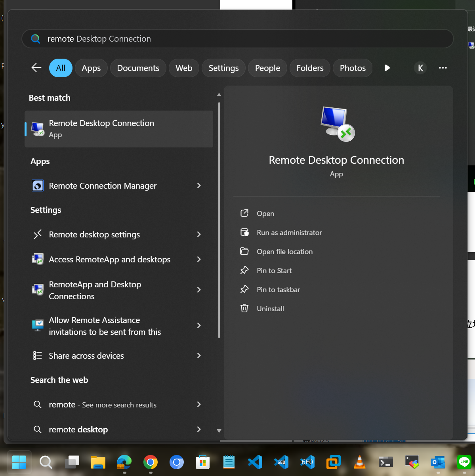Screen dimensions: 475x476
Task: Launch VLC media player from the taskbar
Action: coord(359,462)
